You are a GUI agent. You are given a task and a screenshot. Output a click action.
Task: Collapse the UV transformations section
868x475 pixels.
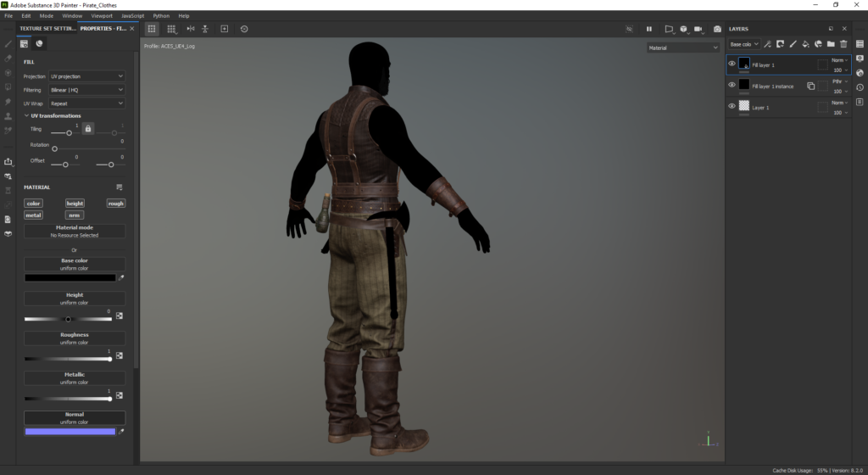click(26, 115)
